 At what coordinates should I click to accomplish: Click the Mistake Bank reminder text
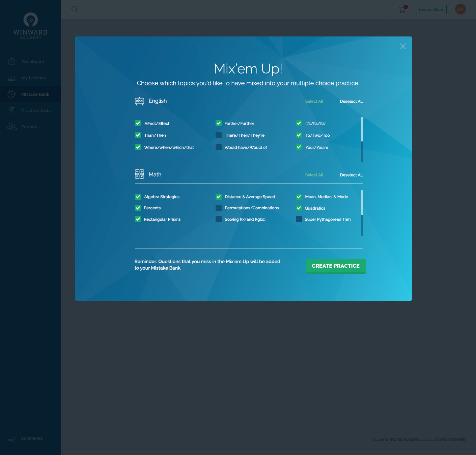[207, 265]
